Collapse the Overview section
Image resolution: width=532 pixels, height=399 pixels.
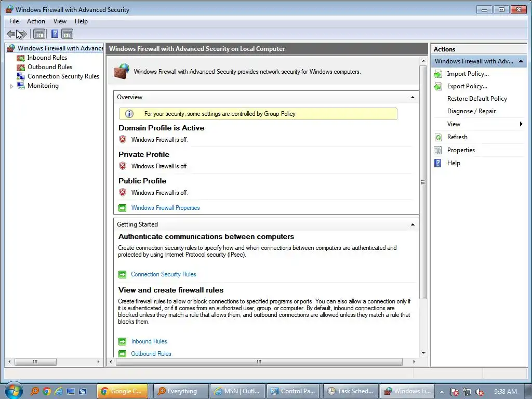click(x=413, y=97)
